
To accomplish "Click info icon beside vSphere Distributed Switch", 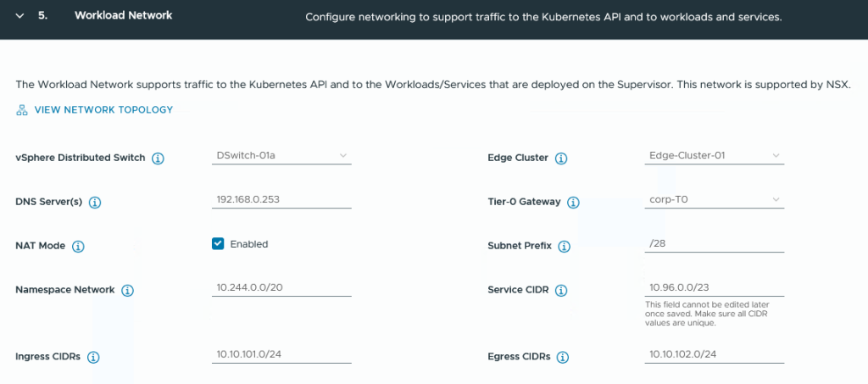I will pyautogui.click(x=158, y=159).
